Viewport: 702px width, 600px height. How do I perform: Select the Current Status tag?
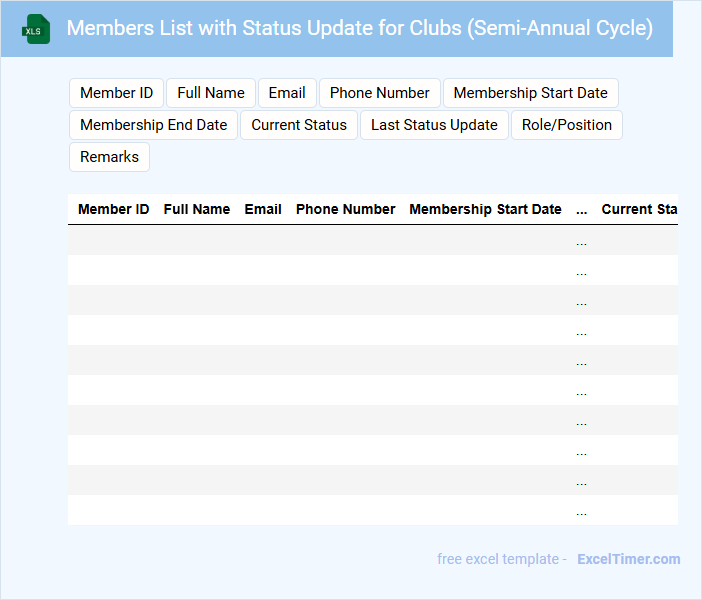[299, 125]
